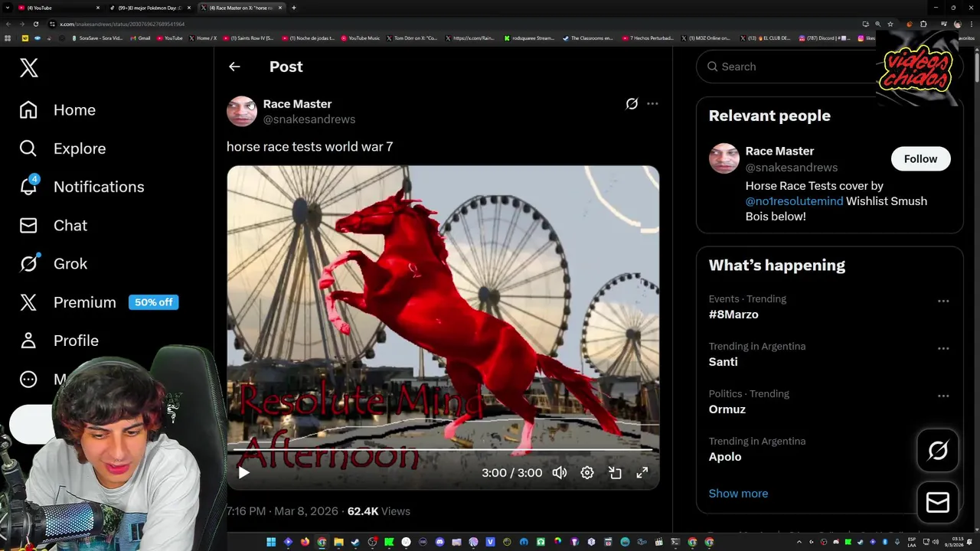Play the horse race video

[243, 473]
